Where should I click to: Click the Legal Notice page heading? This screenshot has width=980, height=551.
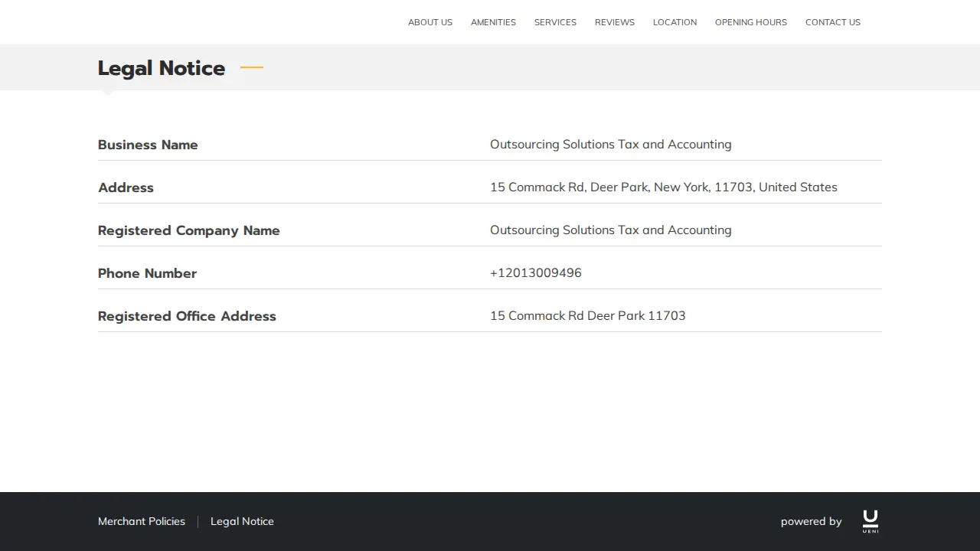click(162, 68)
